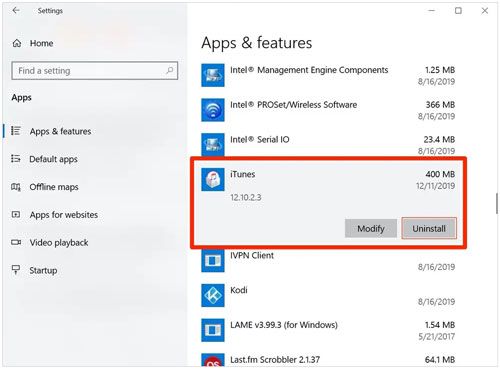Uninstall the iTunes application
500x369 pixels.
click(x=429, y=228)
